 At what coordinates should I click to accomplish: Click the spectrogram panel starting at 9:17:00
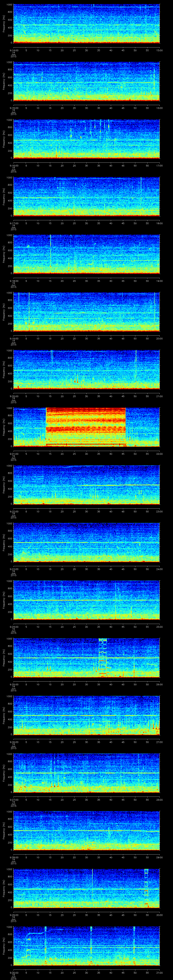click(87, 197)
